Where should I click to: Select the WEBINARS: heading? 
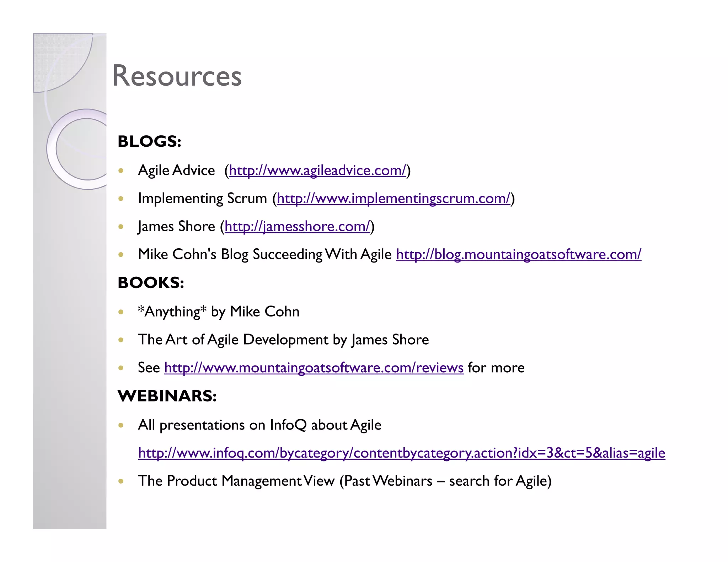pos(167,396)
